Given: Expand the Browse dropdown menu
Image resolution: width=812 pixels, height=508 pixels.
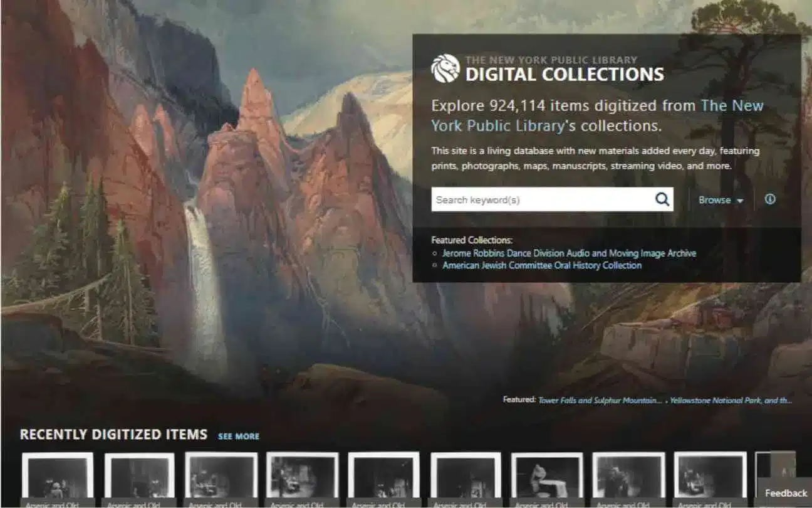Looking at the screenshot, I should [x=721, y=200].
